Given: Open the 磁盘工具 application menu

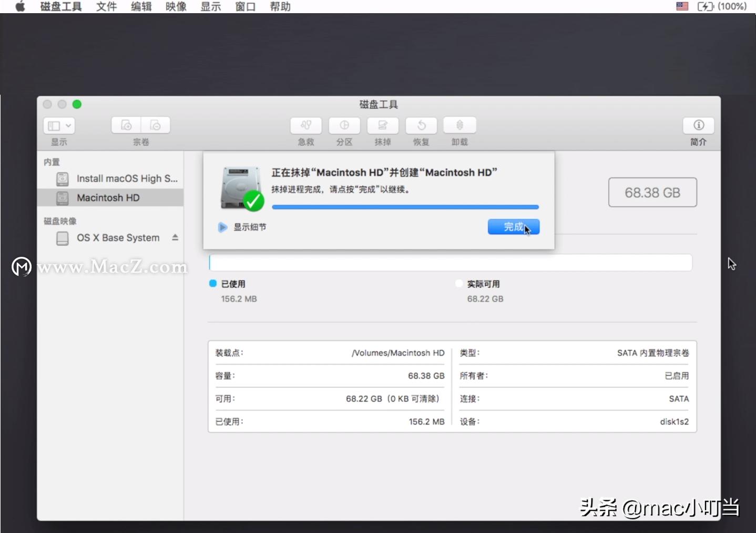Looking at the screenshot, I should click(60, 7).
